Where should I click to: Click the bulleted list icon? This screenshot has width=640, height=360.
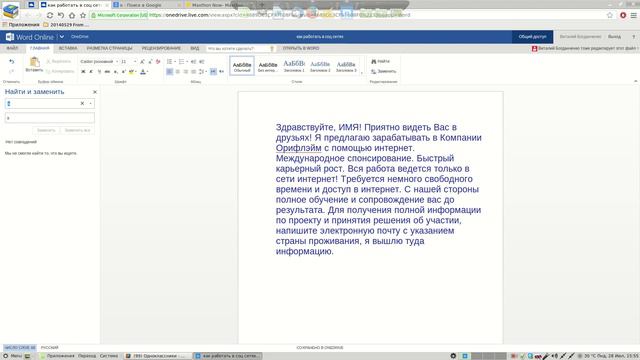tap(169, 62)
